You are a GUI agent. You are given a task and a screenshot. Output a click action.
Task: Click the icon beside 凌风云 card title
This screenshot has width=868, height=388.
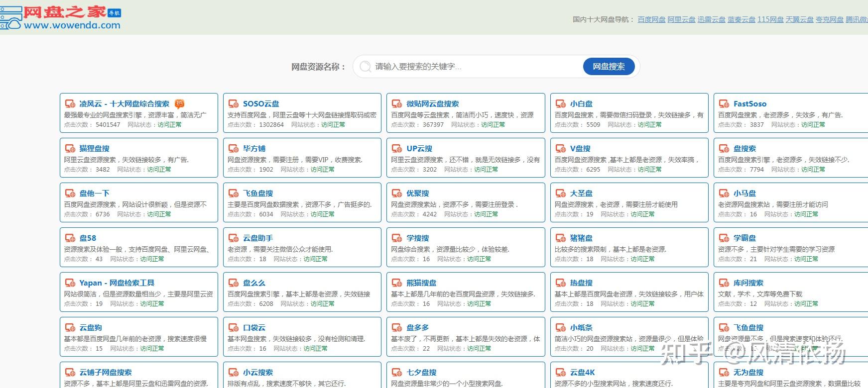tap(70, 104)
